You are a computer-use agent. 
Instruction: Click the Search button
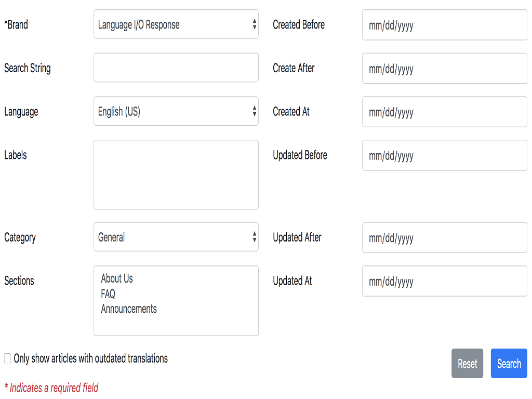pyautogui.click(x=509, y=363)
